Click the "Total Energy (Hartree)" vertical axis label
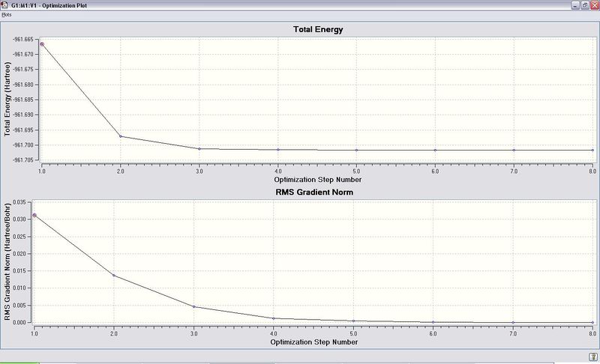 click(x=7, y=100)
